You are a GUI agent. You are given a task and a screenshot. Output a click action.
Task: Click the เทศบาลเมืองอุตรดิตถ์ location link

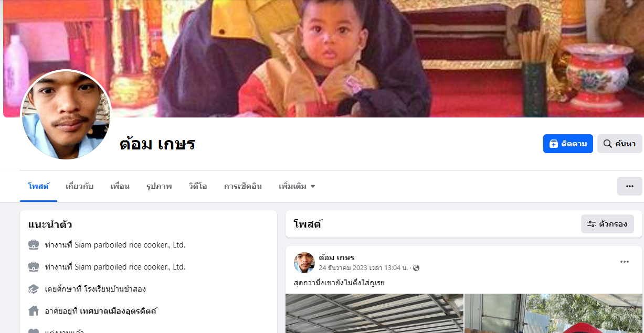(x=118, y=311)
